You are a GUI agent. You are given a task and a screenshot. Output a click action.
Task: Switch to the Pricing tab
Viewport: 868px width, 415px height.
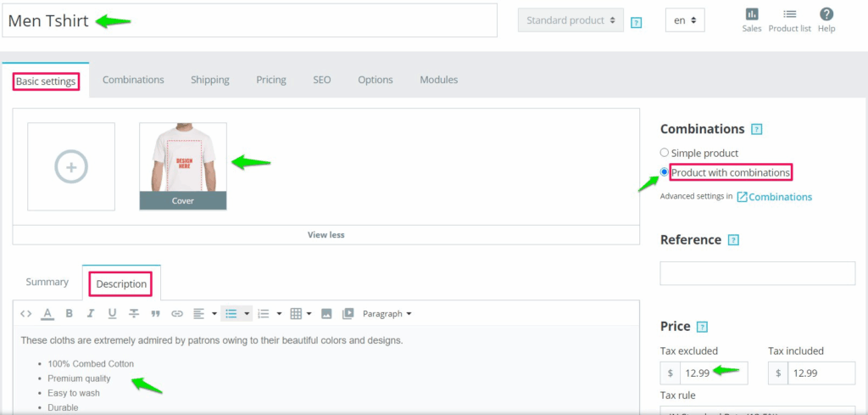click(x=271, y=80)
